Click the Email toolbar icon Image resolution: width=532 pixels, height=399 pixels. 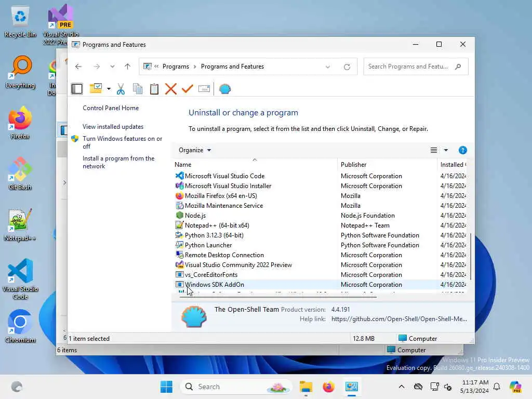click(x=204, y=89)
